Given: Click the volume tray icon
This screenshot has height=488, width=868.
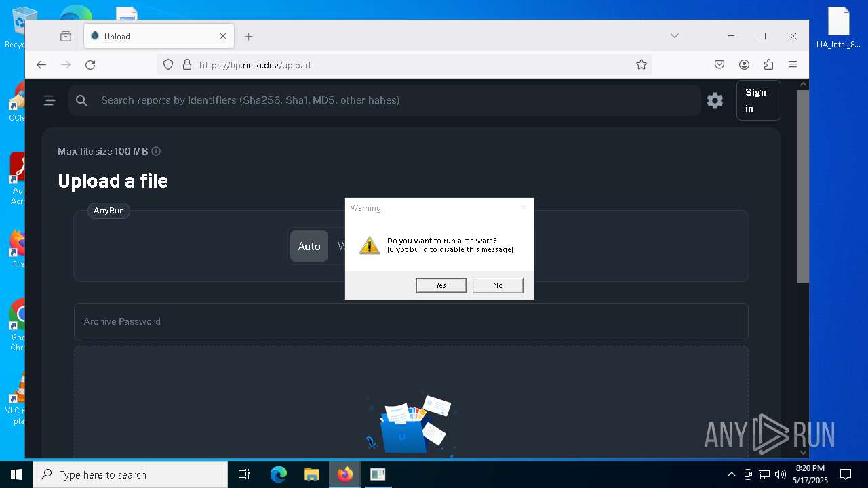Looking at the screenshot, I should (x=781, y=474).
